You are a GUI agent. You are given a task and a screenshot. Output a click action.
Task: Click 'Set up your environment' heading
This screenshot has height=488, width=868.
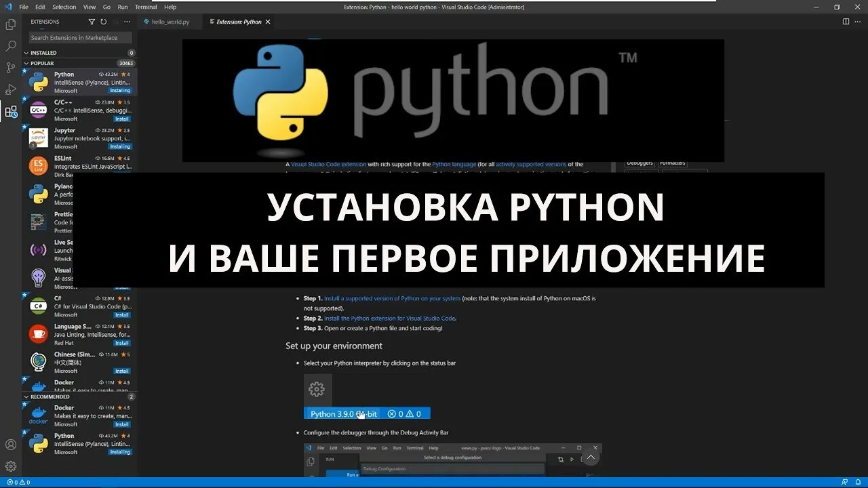click(334, 346)
